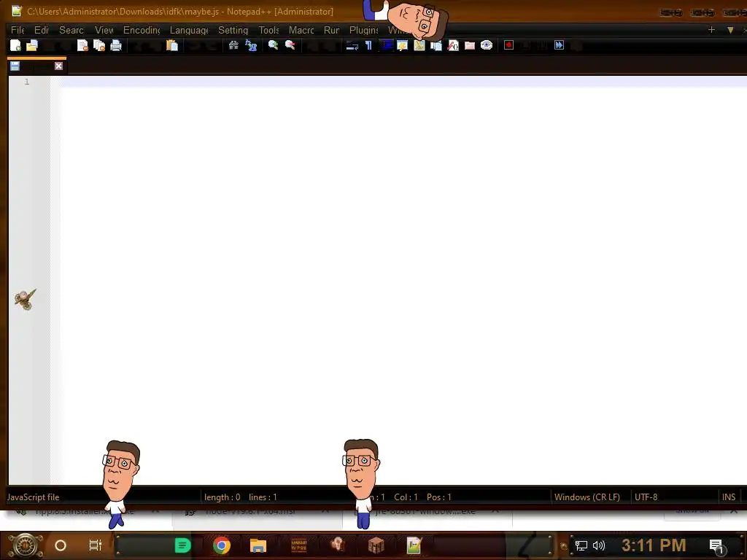The width and height of the screenshot is (747, 560).
Task: Open the Macro menu
Action: [x=301, y=30]
